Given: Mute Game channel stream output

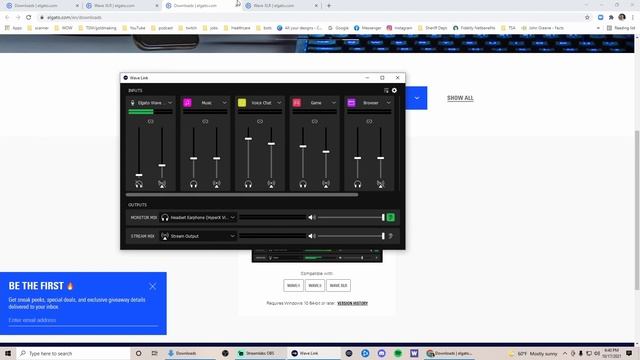Looking at the screenshot, I should (x=326, y=184).
